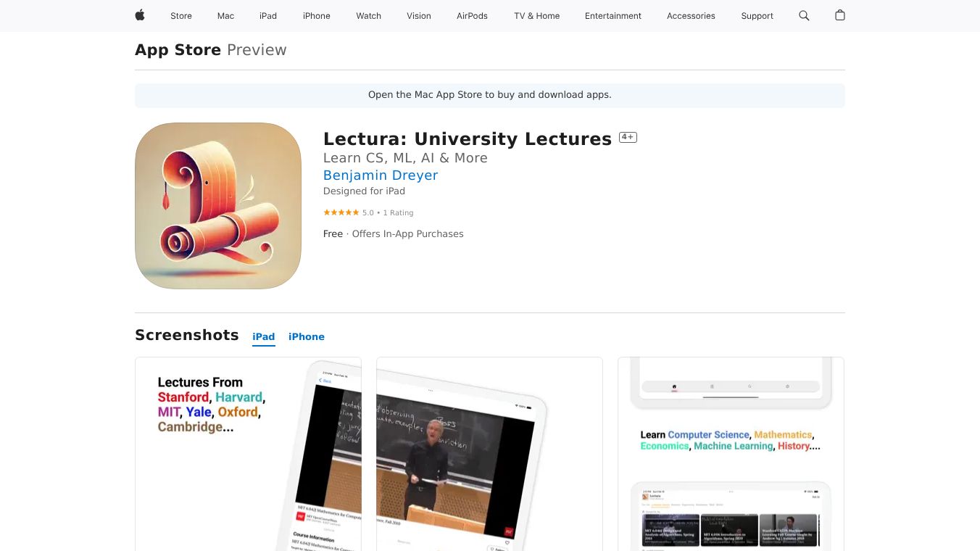Open the iPad menu item
980x551 pixels.
[x=268, y=16]
